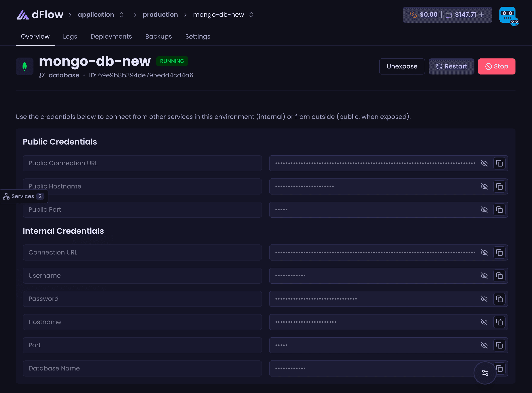Copy the Username value

pyautogui.click(x=499, y=276)
